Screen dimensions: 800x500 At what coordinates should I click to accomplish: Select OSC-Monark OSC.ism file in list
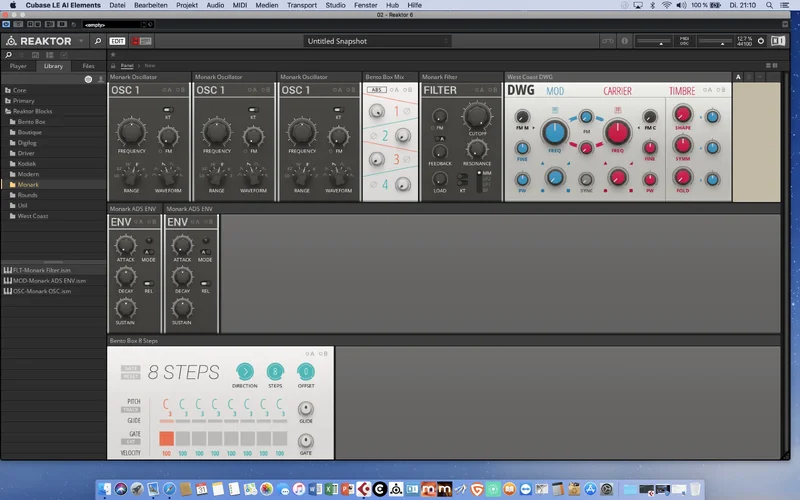(x=45, y=290)
